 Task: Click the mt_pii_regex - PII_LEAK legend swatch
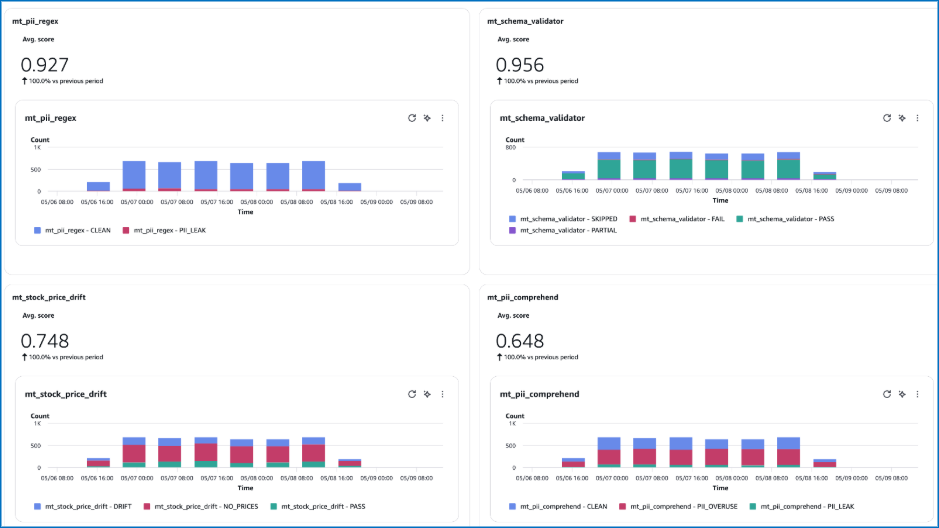click(126, 230)
